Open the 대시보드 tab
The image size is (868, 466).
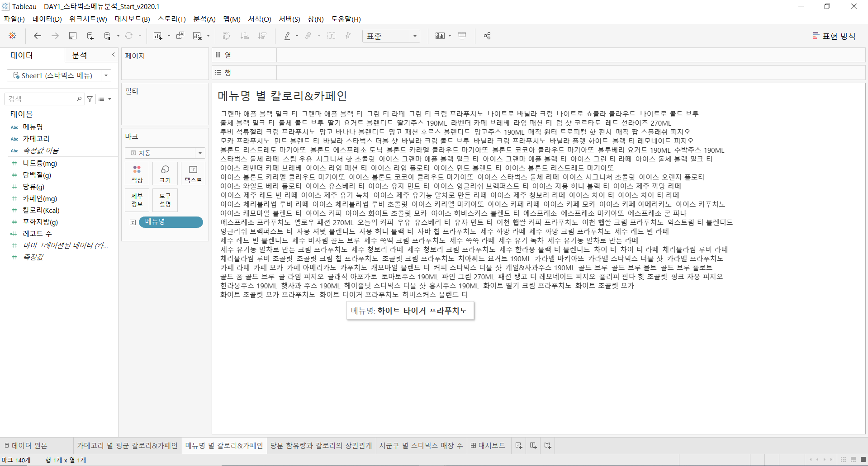(488, 446)
